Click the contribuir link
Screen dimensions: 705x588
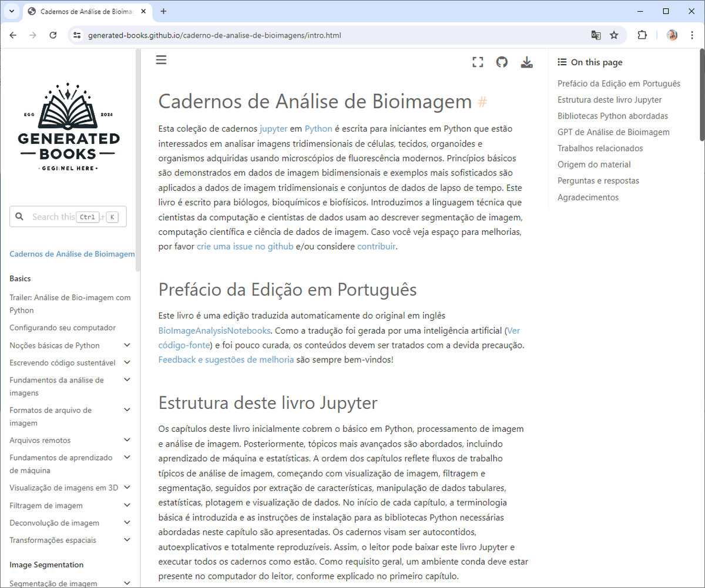coord(377,247)
